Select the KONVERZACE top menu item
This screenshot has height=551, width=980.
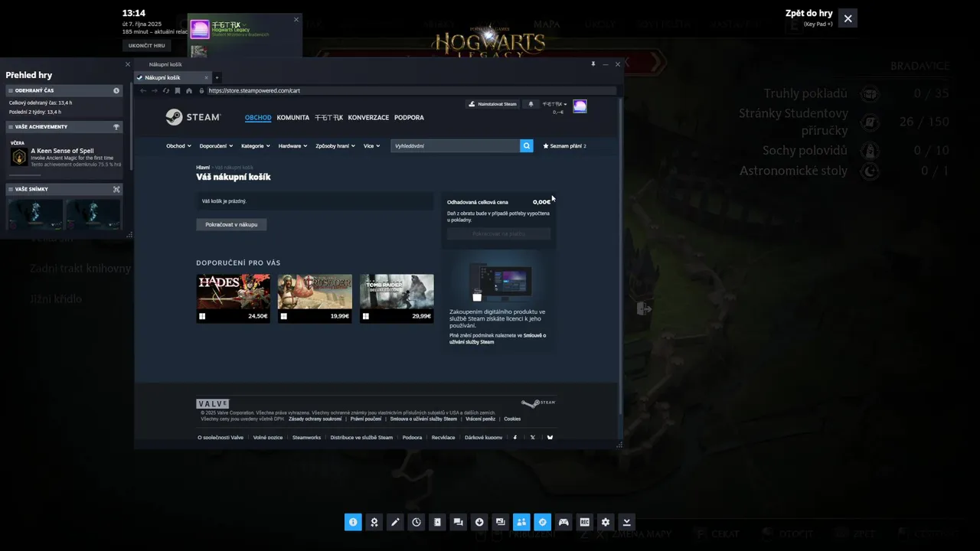(x=368, y=118)
